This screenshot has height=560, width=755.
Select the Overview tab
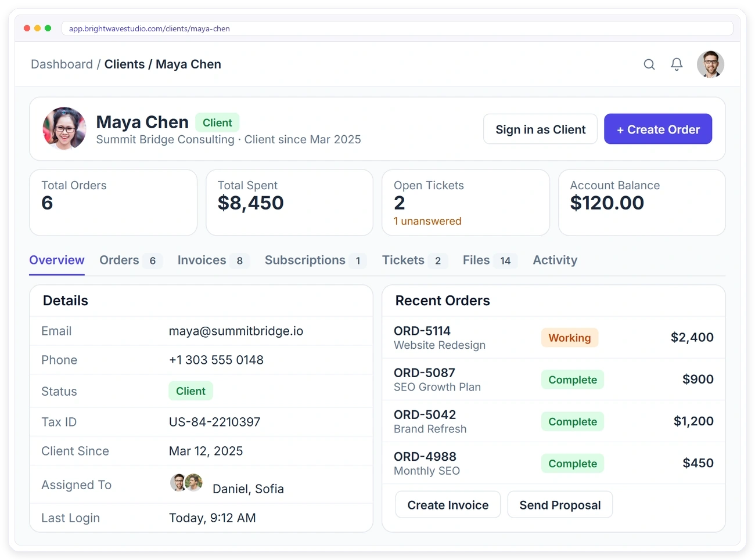(57, 261)
